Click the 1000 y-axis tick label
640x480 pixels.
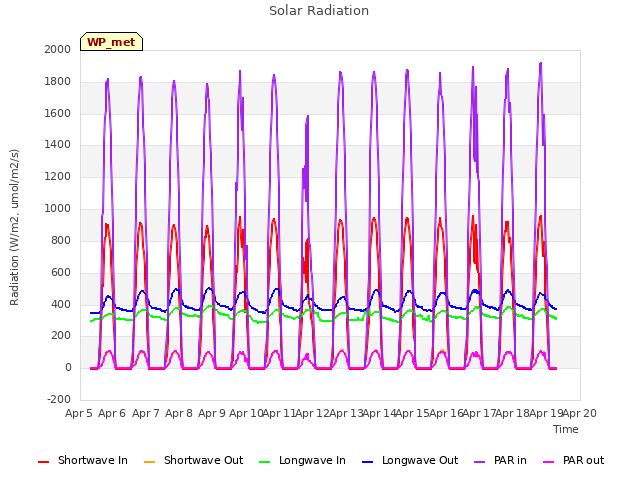pyautogui.click(x=58, y=209)
